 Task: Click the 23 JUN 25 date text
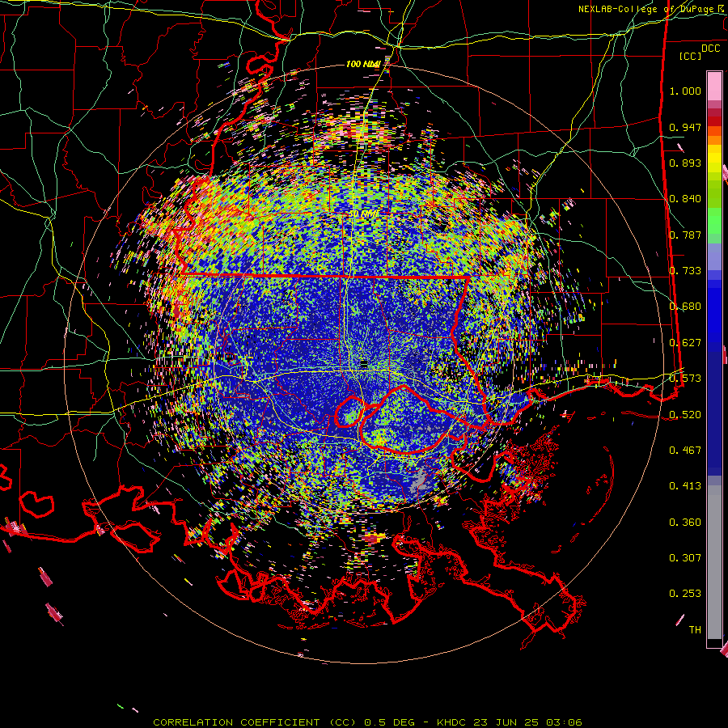coord(506,722)
